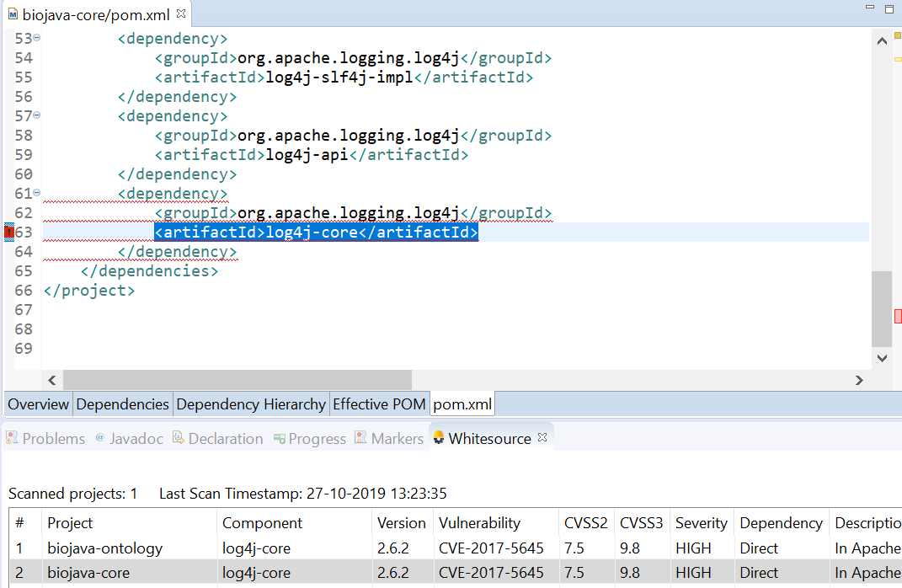Fold the dependency element at line 61
Image resolution: width=902 pixels, height=588 pixels.
[x=37, y=193]
